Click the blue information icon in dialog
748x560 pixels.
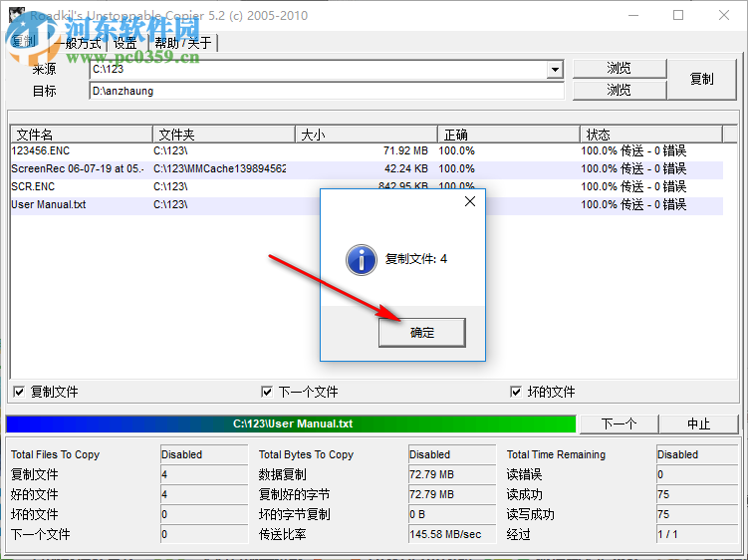(362, 260)
